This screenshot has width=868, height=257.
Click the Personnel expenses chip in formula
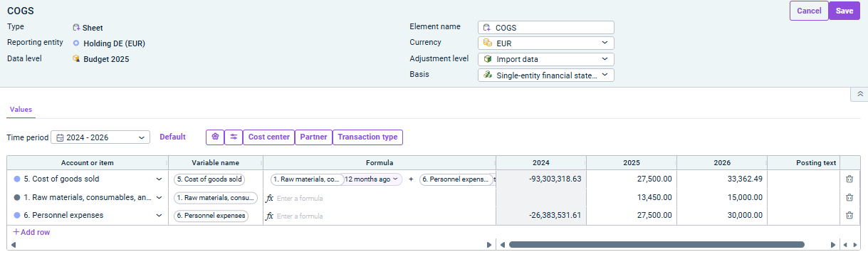456,179
